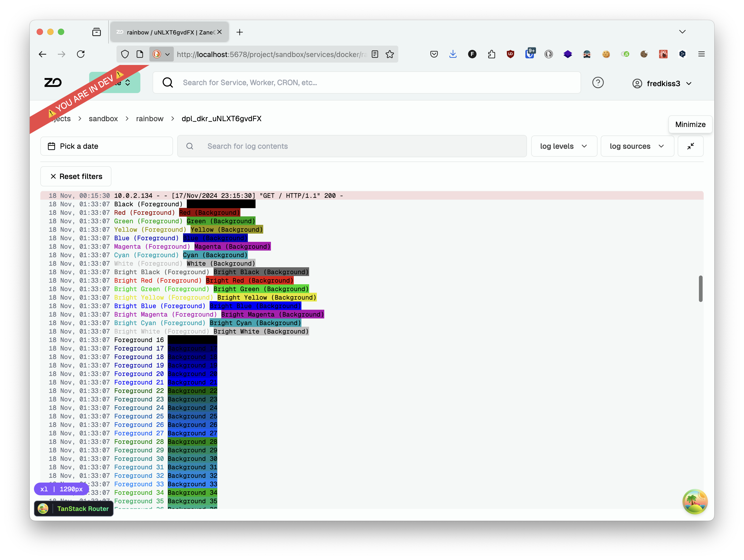This screenshot has width=744, height=560.
Task: Focus the Search for Service, Worker, CRON field
Action: pyautogui.click(x=367, y=83)
